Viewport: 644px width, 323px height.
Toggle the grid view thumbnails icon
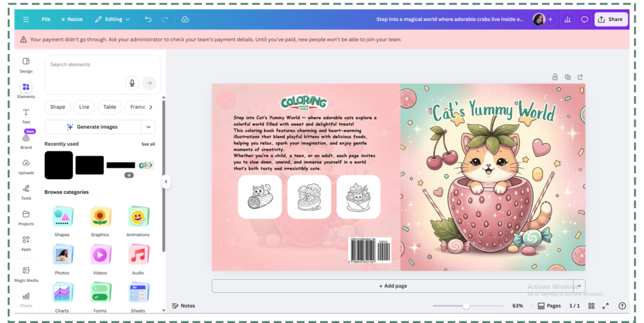click(x=591, y=305)
